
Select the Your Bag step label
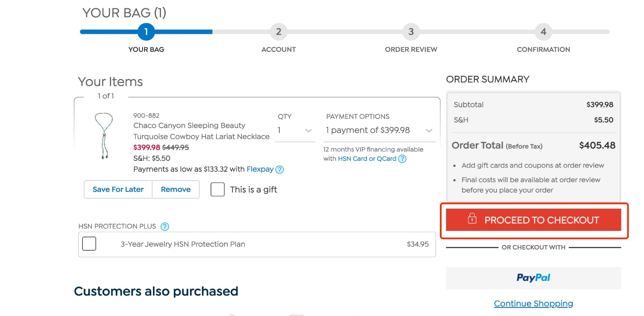pyautogui.click(x=146, y=49)
